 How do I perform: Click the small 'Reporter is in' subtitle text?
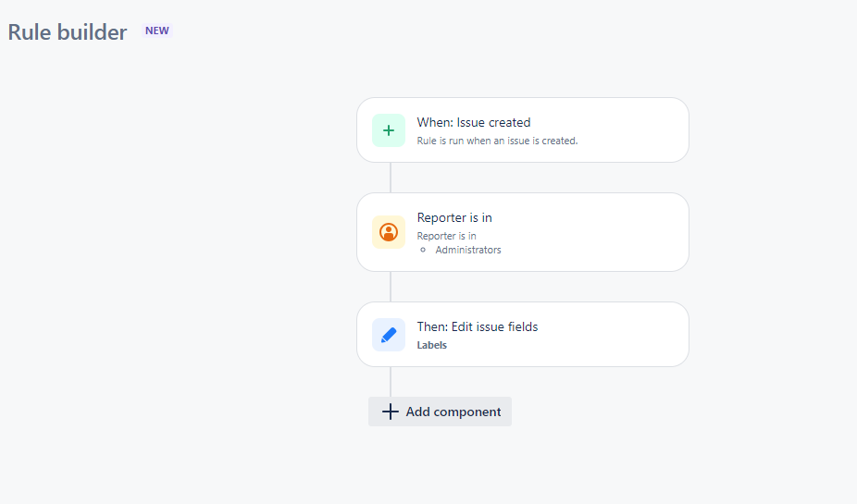click(447, 236)
